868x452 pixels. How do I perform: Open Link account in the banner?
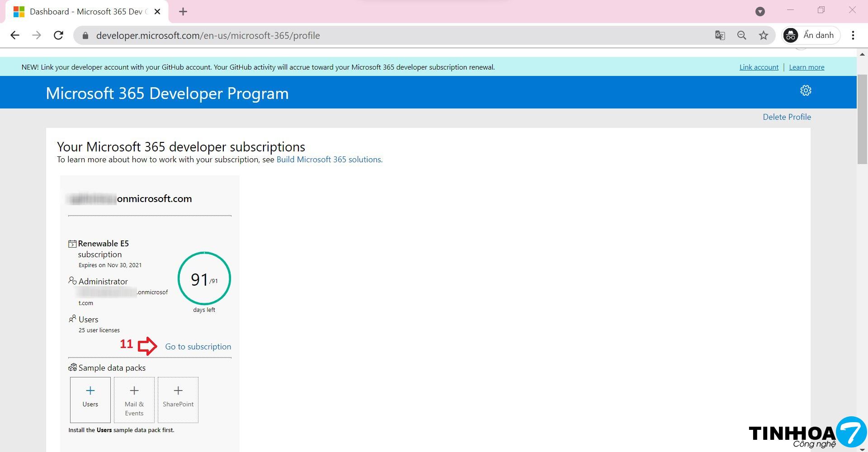[759, 67]
